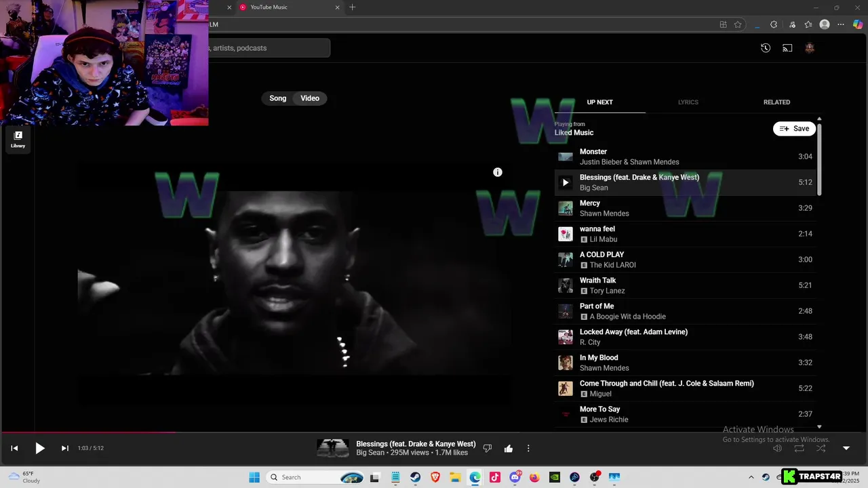Toggle shuffle mode
Image resolution: width=868 pixels, height=488 pixels.
point(821,448)
